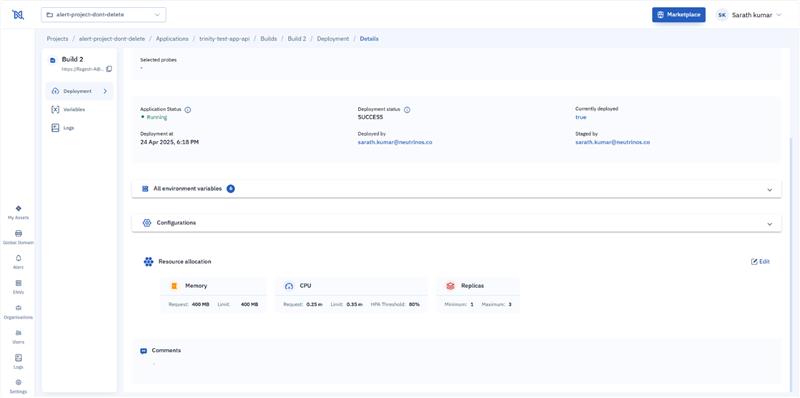The height and width of the screenshot is (398, 800).
Task: Click the Neutrinos logo at top left
Action: [18, 15]
